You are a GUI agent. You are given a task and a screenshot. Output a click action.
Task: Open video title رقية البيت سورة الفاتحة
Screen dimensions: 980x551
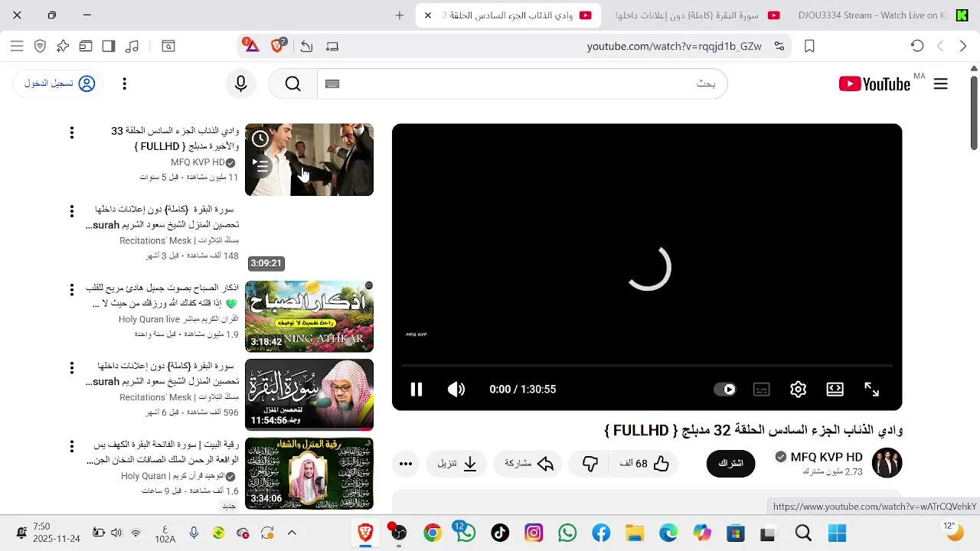click(162, 452)
